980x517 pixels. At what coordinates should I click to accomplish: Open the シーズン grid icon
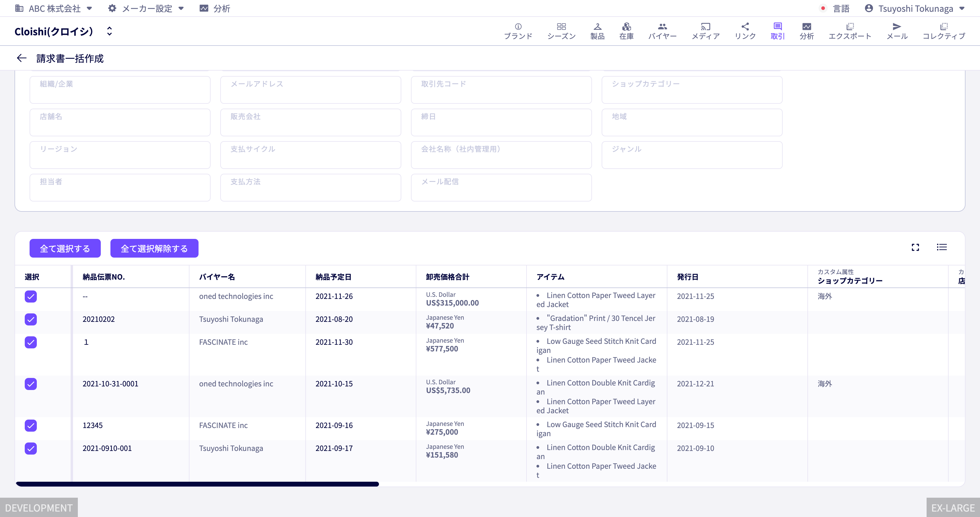coord(561,27)
